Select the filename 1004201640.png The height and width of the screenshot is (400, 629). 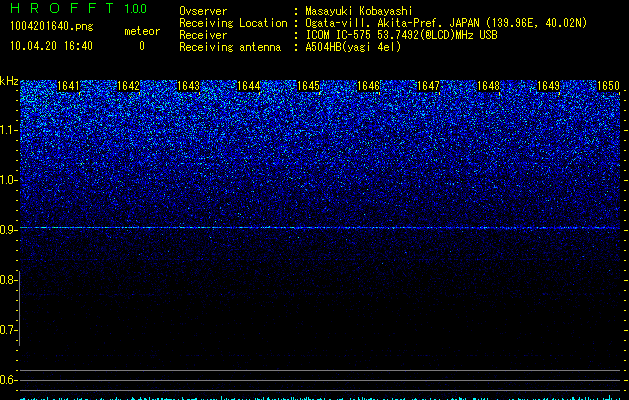point(52,26)
